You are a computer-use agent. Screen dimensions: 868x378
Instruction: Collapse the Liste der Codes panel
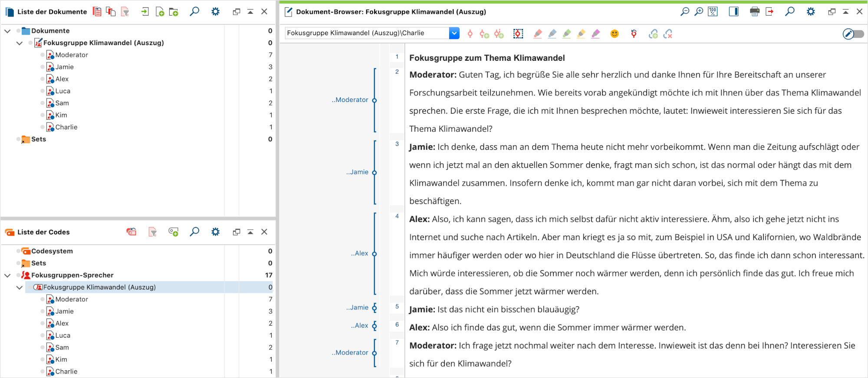coord(250,232)
